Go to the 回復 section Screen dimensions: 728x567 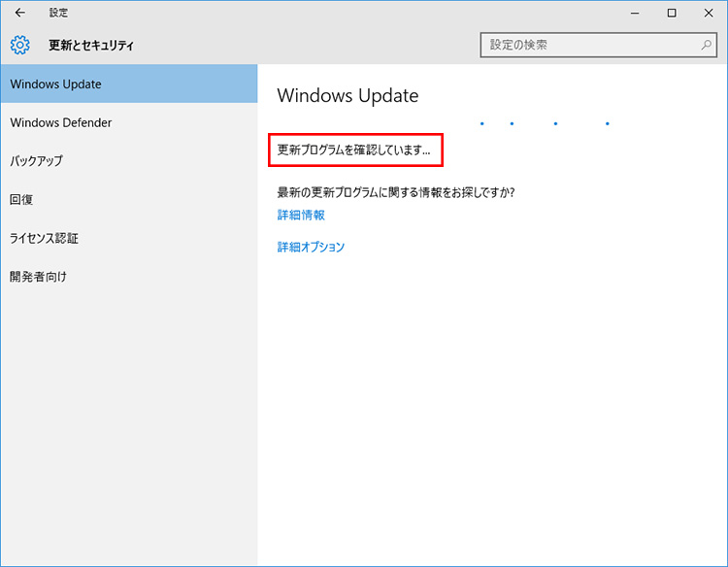(x=129, y=200)
